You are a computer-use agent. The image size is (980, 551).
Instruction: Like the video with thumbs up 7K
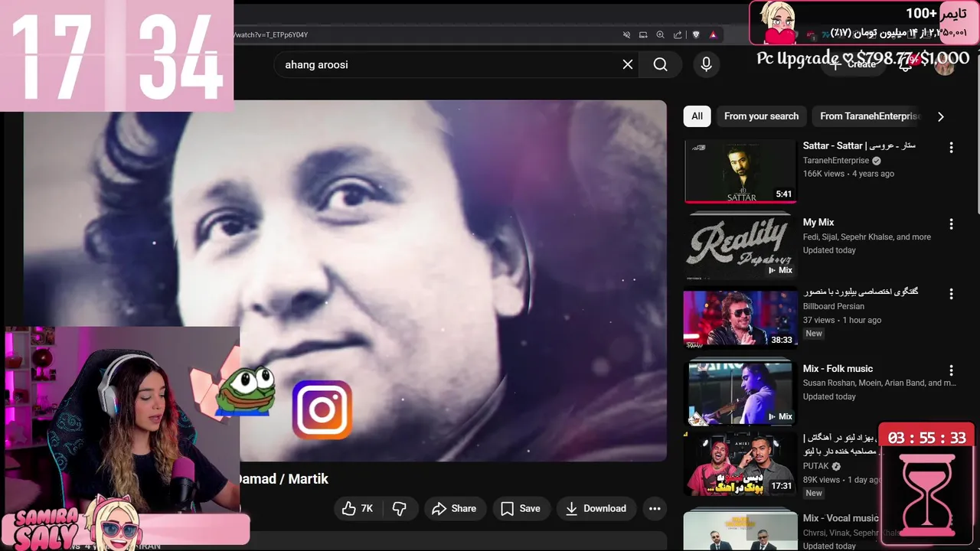(358, 508)
